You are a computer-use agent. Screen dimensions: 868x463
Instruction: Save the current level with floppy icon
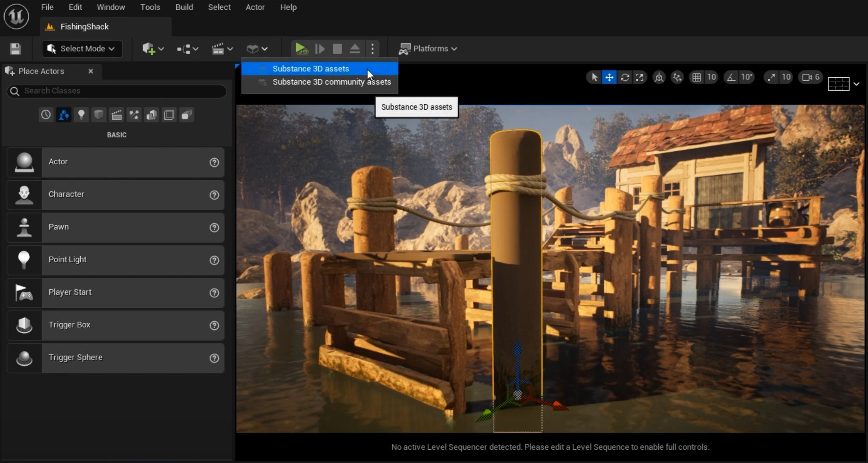[15, 49]
